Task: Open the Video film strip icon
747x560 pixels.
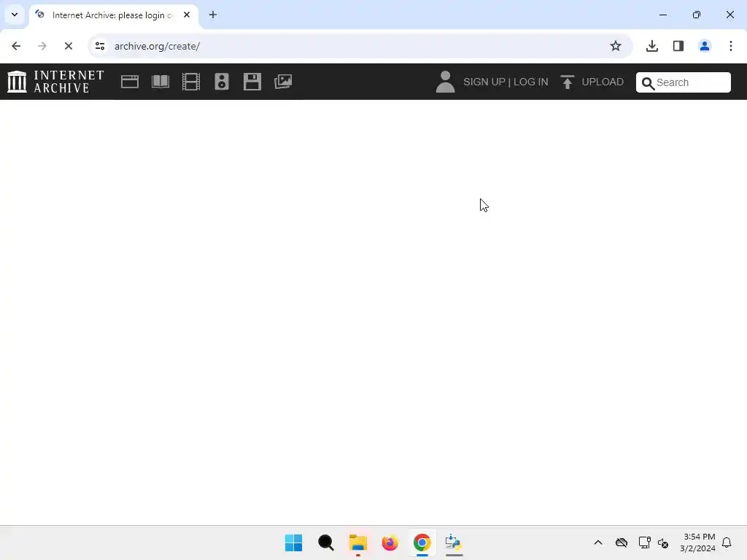Action: (191, 82)
